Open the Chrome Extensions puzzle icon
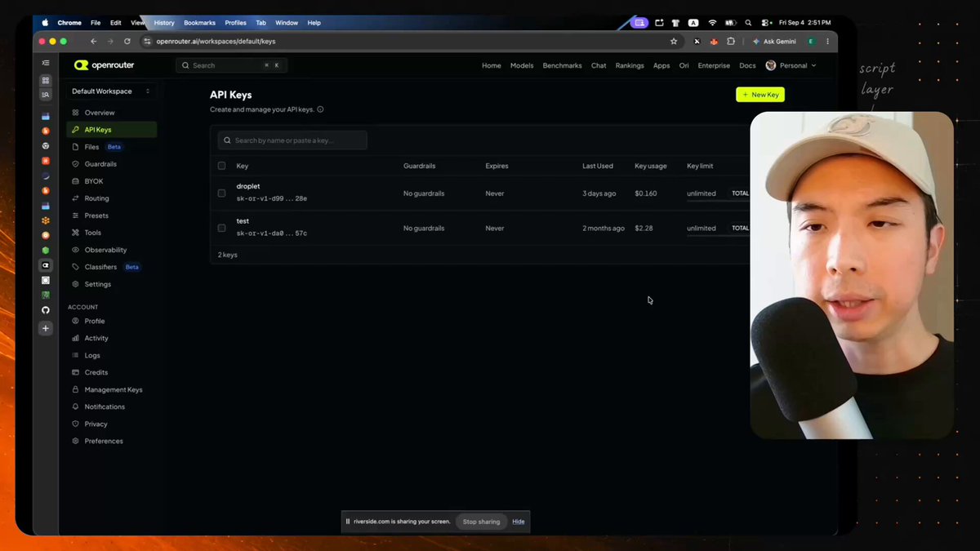The height and width of the screenshot is (551, 980). [x=731, y=41]
